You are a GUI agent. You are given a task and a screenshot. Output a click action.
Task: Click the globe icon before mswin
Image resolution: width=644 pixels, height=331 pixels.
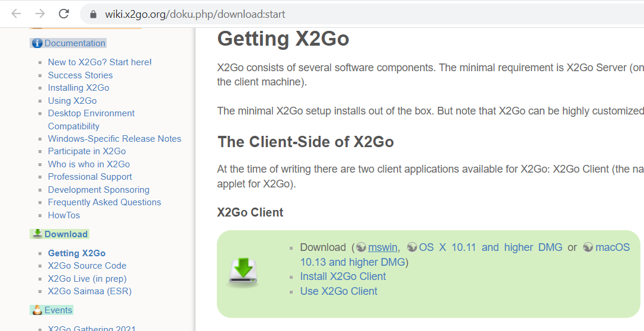(x=361, y=247)
